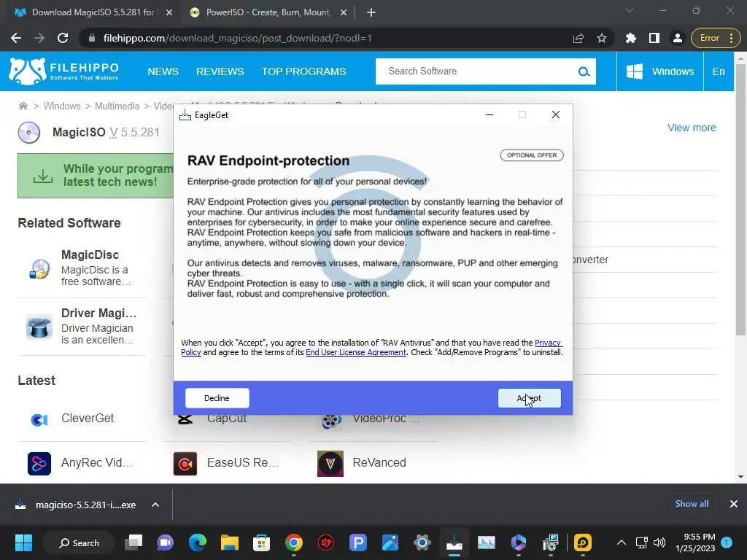Screen dimensions: 747x560
Task: Click the View more link
Action: point(692,128)
